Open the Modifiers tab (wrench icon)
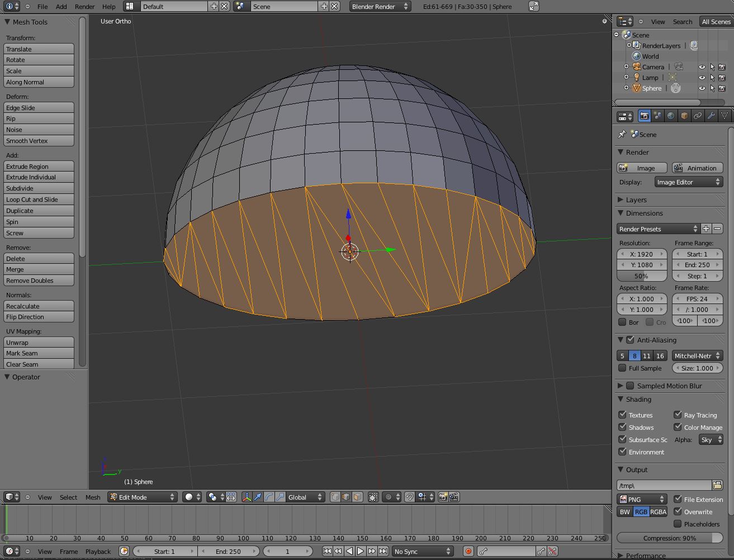 (x=711, y=116)
